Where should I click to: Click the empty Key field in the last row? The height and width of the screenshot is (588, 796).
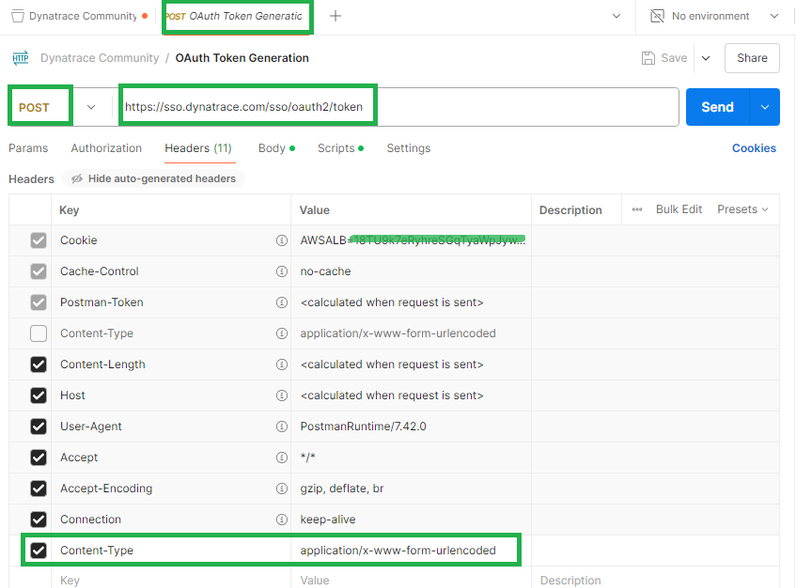[x=171, y=580]
